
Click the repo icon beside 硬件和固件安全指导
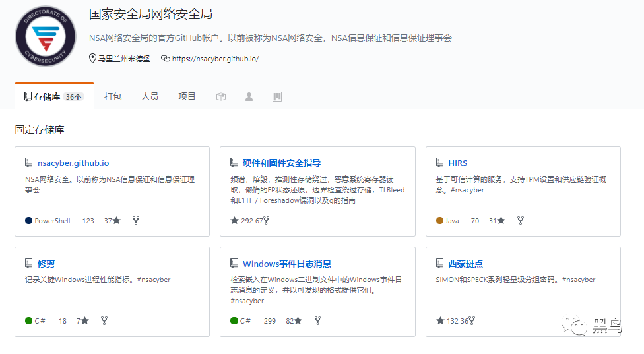(x=234, y=162)
